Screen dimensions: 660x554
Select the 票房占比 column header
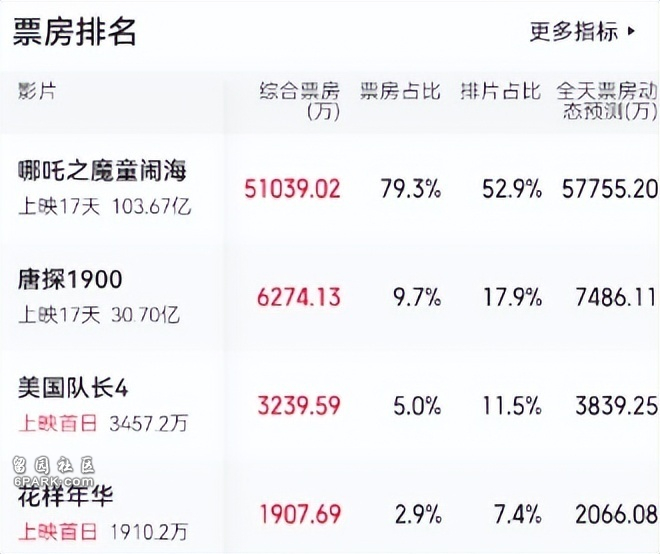(x=400, y=90)
